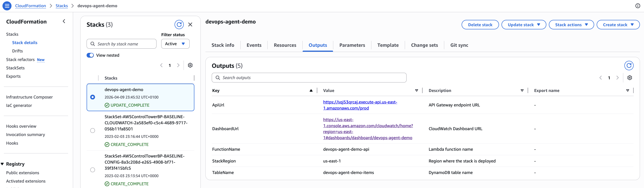
Task: Open the hamburger navigation menu
Action: click(x=7, y=6)
